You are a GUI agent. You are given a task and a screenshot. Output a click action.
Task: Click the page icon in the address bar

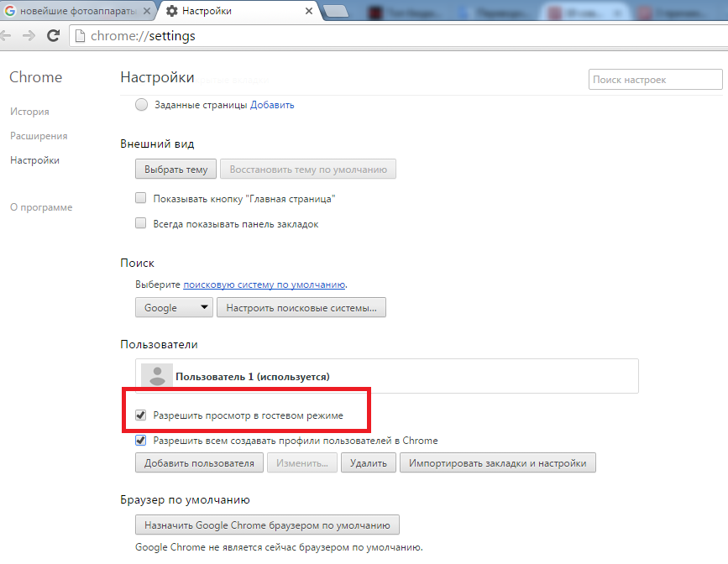[80, 36]
